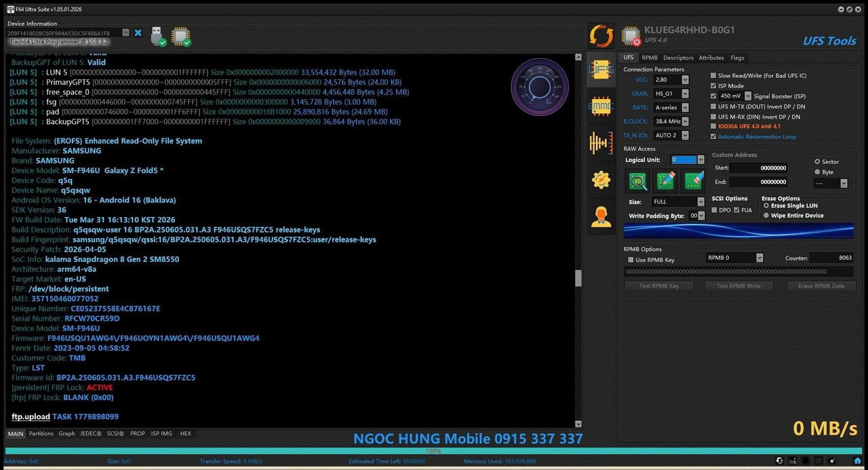Enable UFS M-RX (DIN) Invert DP / DN
This screenshot has width=868, height=470.
pyautogui.click(x=713, y=116)
